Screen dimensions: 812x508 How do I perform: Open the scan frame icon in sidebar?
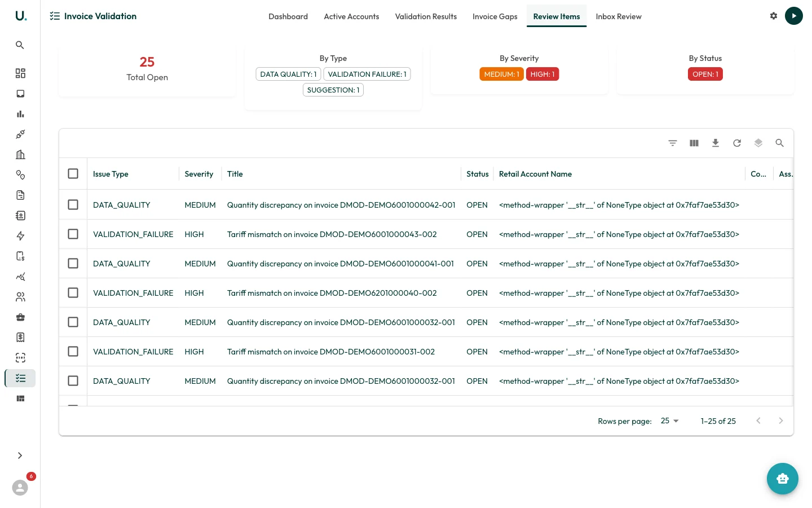click(20, 358)
